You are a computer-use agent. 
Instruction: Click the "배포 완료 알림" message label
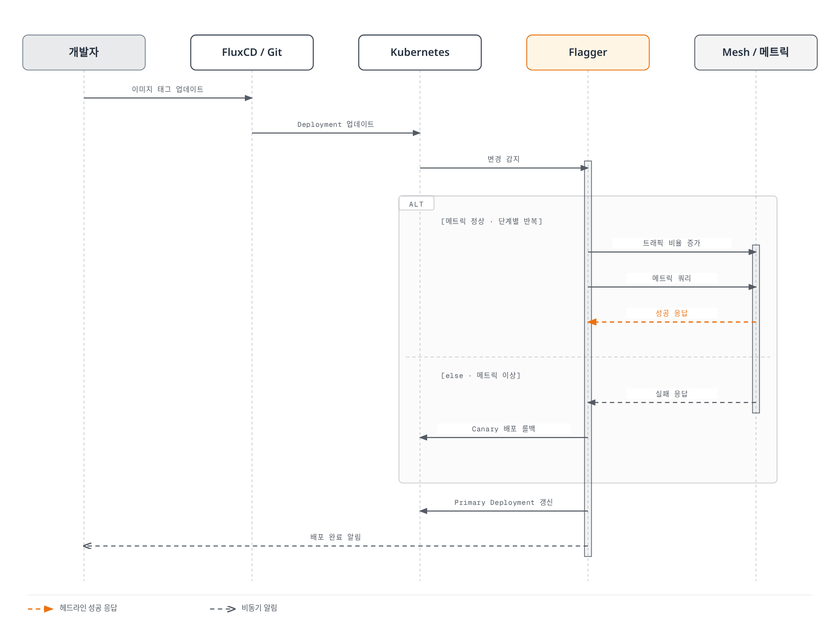click(336, 537)
